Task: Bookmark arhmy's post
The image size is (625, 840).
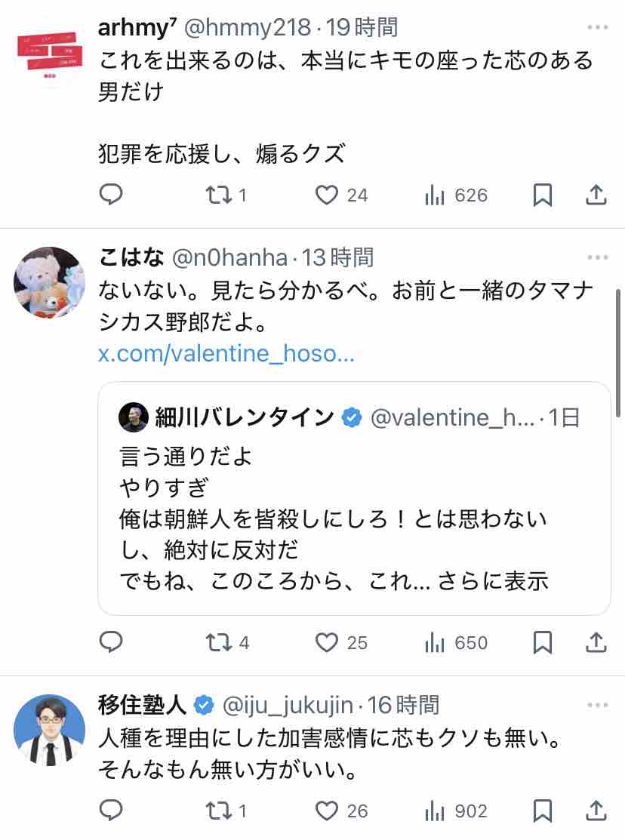Action: pos(543,195)
